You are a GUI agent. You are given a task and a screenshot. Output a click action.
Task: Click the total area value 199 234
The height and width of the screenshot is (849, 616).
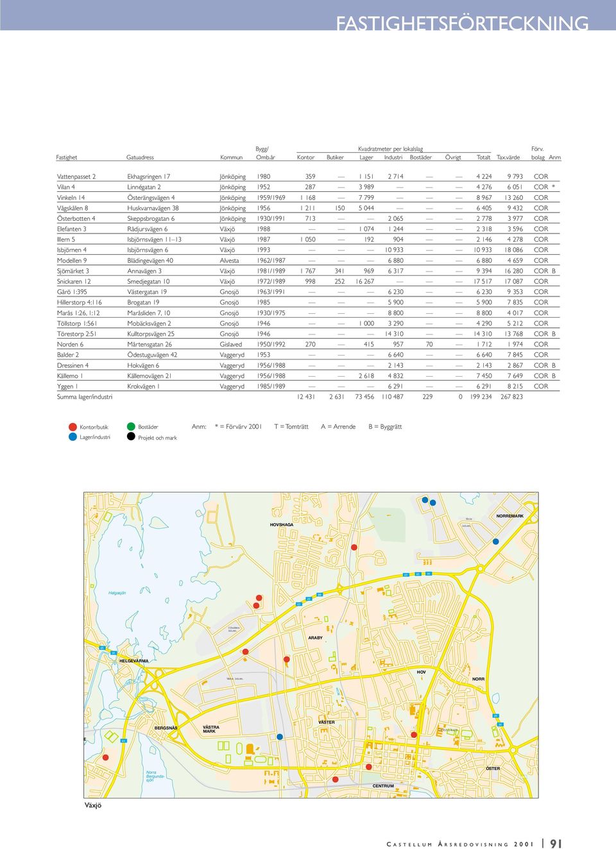[481, 397]
